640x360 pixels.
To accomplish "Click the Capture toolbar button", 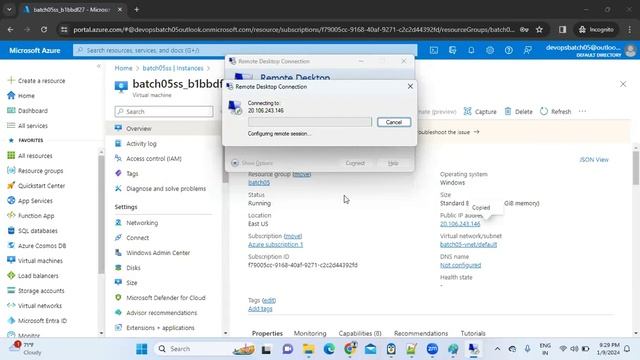I will pos(480,111).
